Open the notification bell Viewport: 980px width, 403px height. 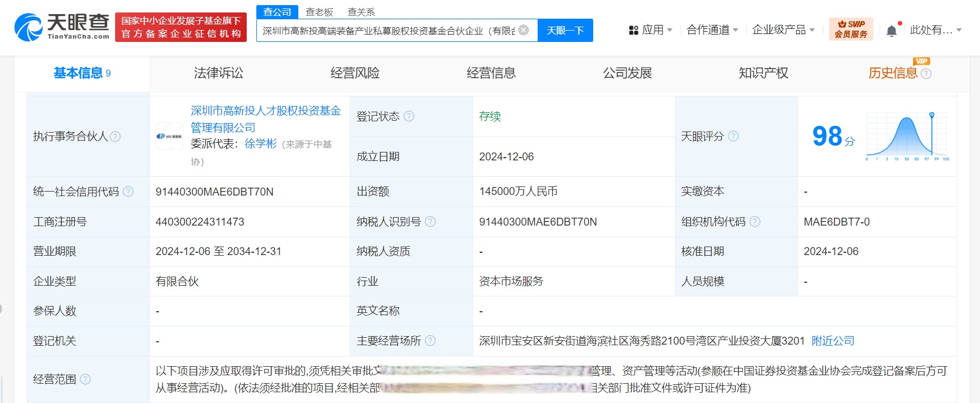[x=892, y=31]
